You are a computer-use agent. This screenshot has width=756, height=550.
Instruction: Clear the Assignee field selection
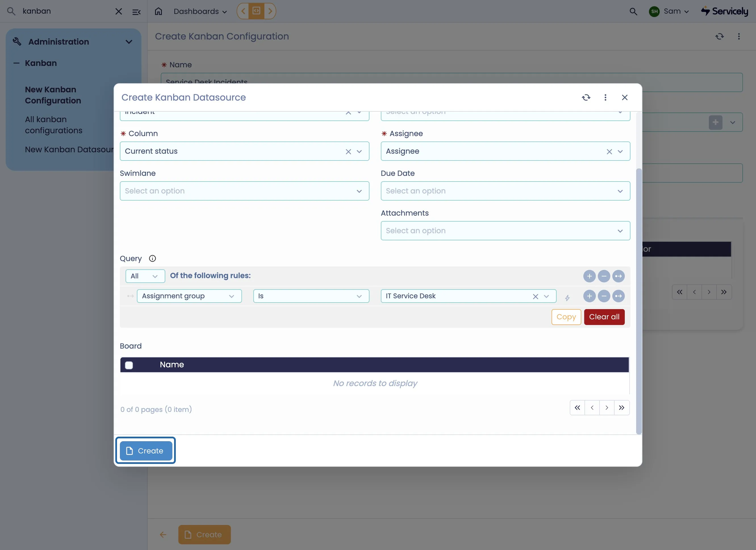[609, 151]
